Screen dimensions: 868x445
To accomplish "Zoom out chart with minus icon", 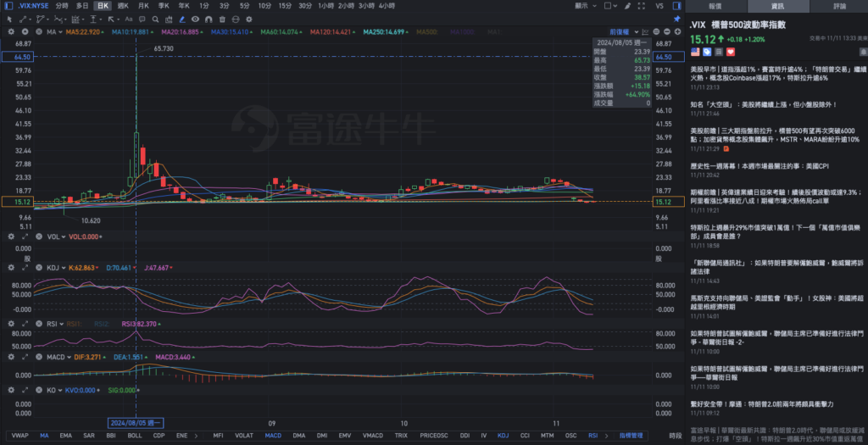I will 666,32.
